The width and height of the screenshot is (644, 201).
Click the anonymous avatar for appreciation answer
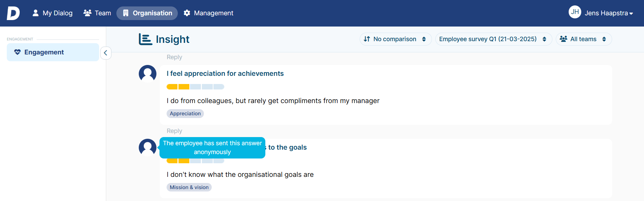tap(148, 73)
